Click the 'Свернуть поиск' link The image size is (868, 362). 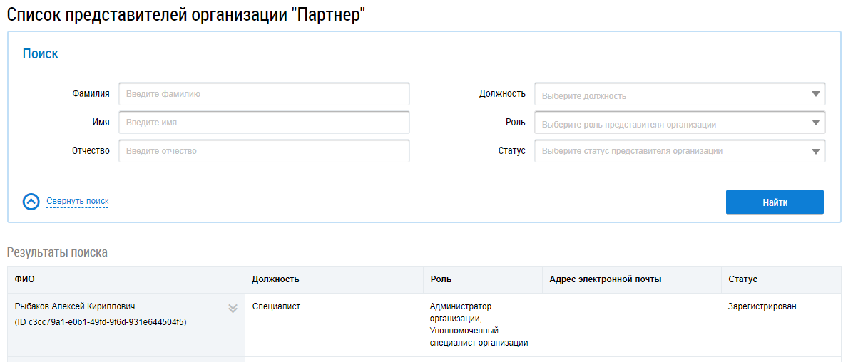click(x=78, y=202)
